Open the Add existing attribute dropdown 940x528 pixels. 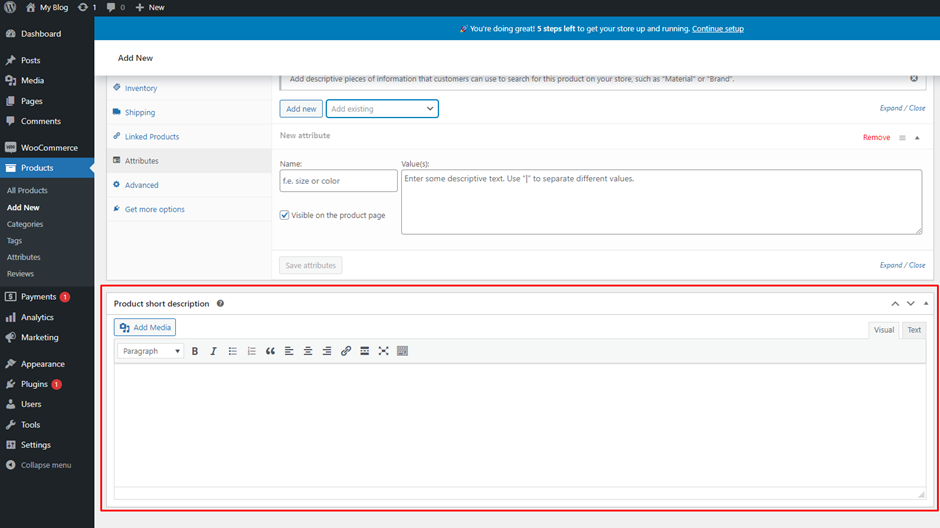click(x=382, y=109)
